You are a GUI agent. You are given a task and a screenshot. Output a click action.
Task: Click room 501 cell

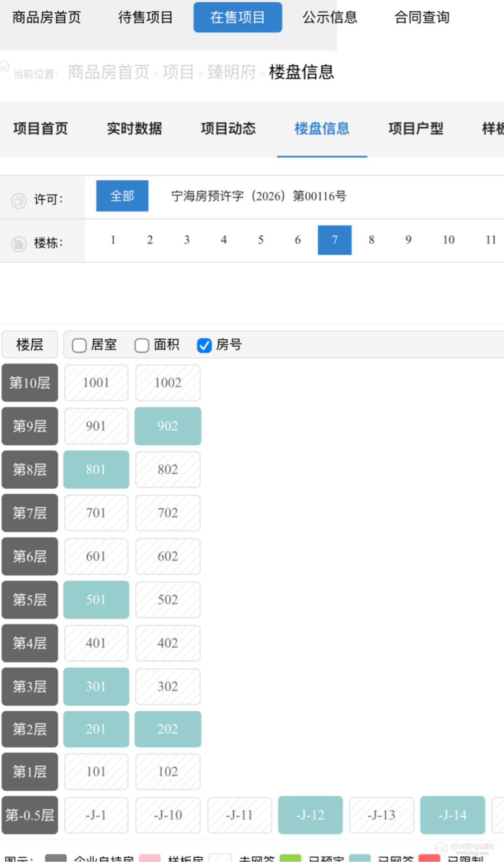click(x=96, y=600)
